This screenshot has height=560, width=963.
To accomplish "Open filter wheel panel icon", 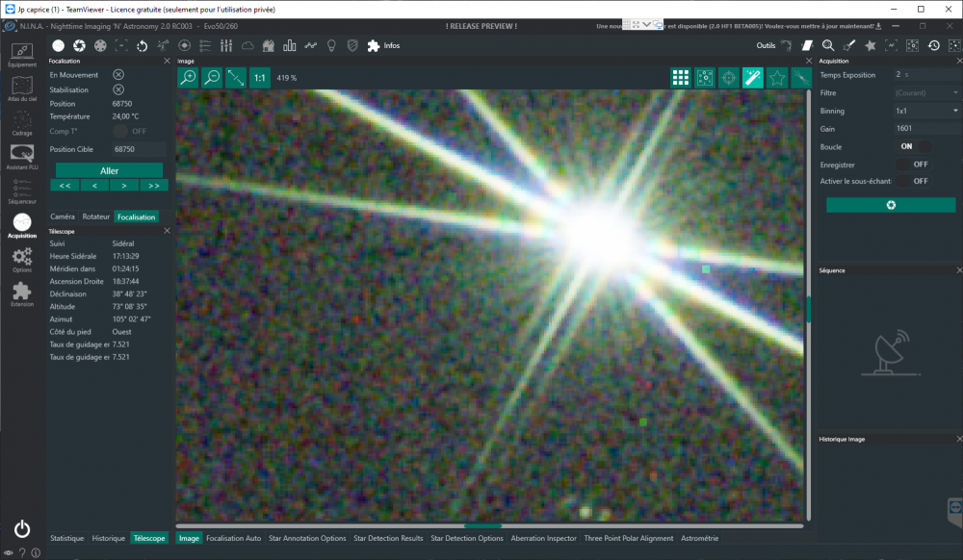I will (x=100, y=45).
